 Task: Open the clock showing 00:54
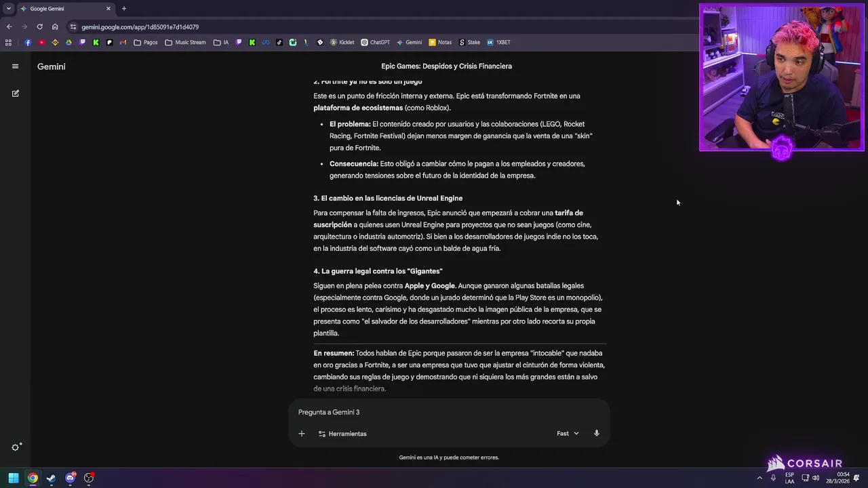point(837,478)
